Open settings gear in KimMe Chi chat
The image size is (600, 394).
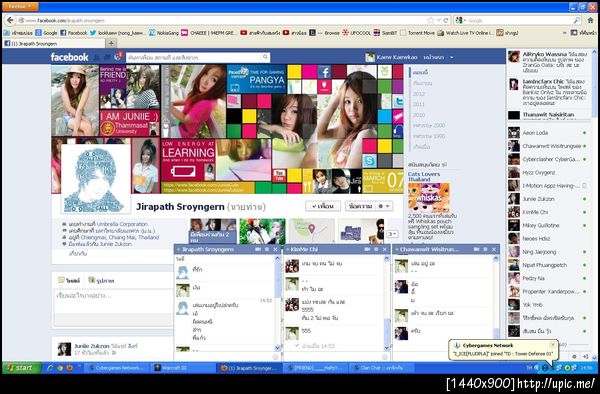[x=376, y=249]
